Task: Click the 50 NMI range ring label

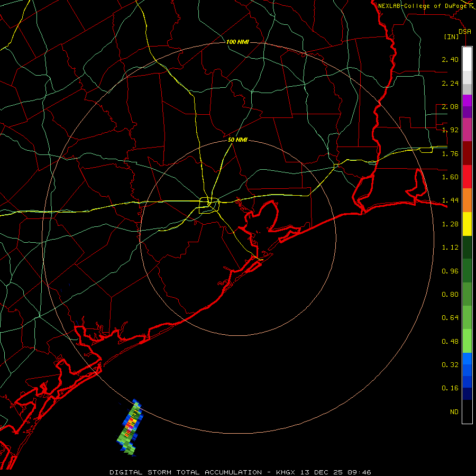Action: [x=237, y=140]
